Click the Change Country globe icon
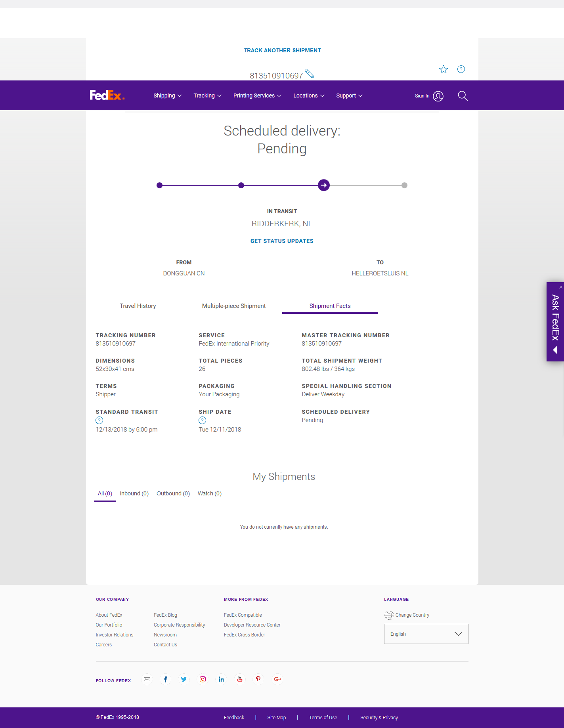The height and width of the screenshot is (728, 564). [389, 615]
